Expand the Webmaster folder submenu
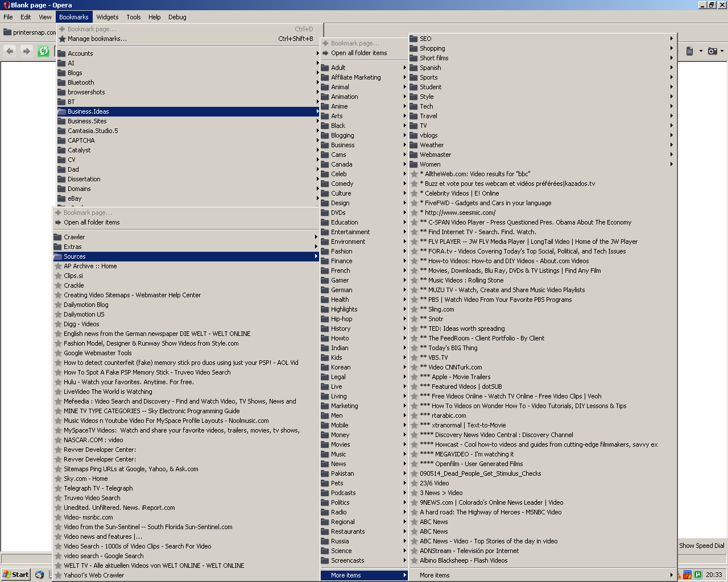The image size is (728, 582). (435, 155)
